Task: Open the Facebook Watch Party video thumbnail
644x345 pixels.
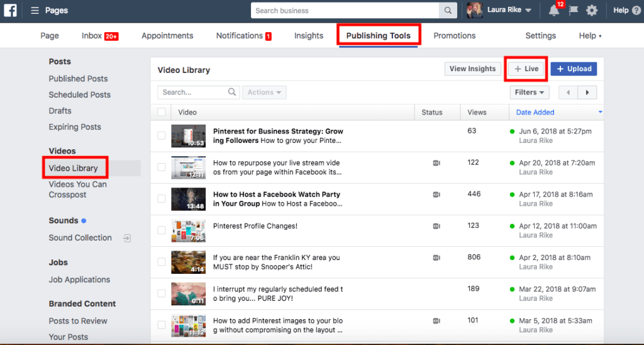Action: pos(189,199)
